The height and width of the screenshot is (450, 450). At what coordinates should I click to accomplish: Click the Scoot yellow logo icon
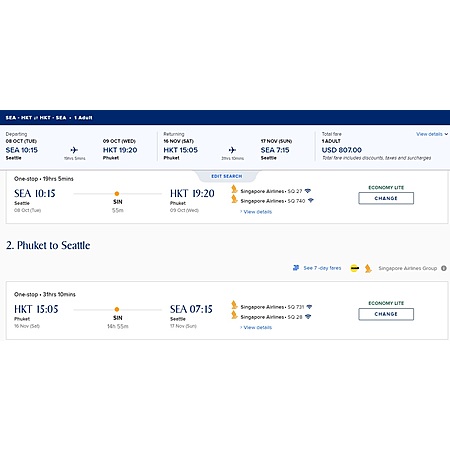[x=354, y=268]
